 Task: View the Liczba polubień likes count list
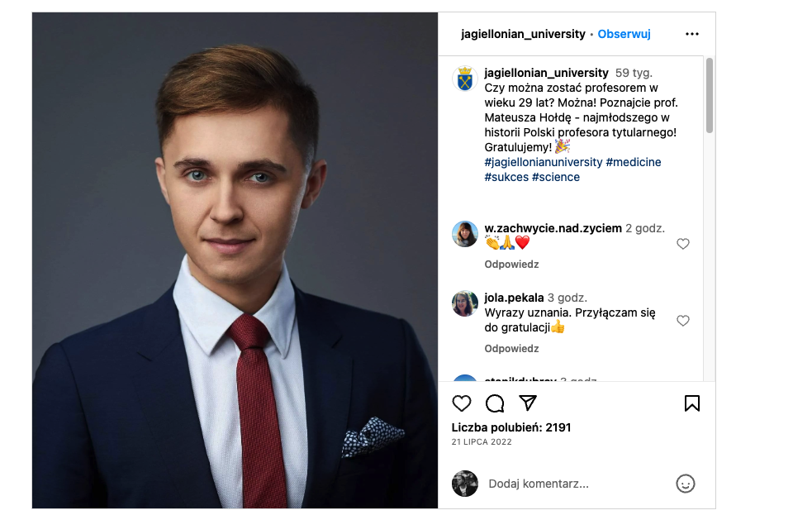[x=511, y=427]
